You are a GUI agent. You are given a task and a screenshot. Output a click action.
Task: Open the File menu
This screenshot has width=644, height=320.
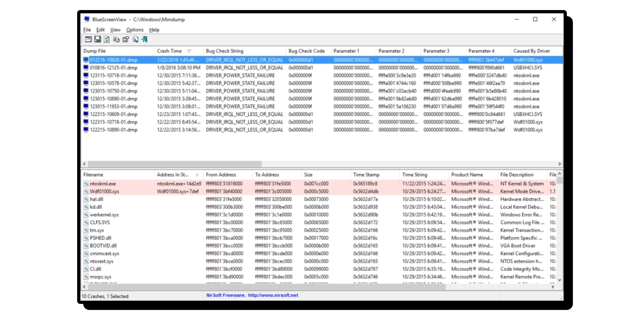(87, 30)
